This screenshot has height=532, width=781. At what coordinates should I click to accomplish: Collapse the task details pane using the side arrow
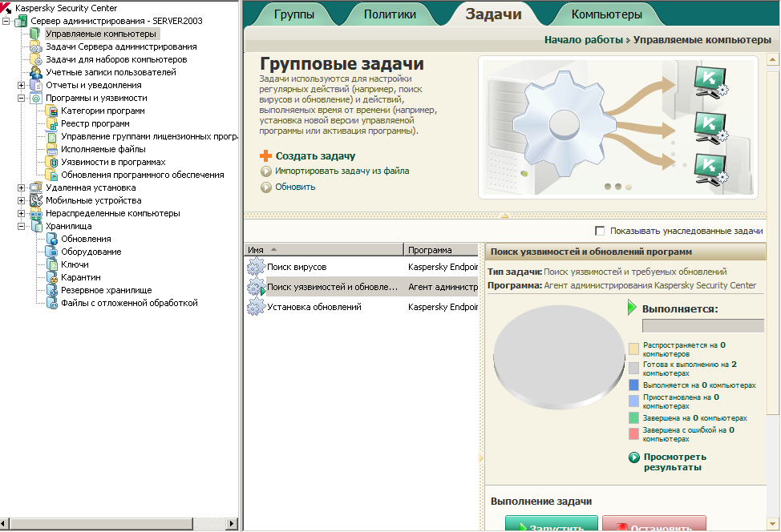click(480, 457)
